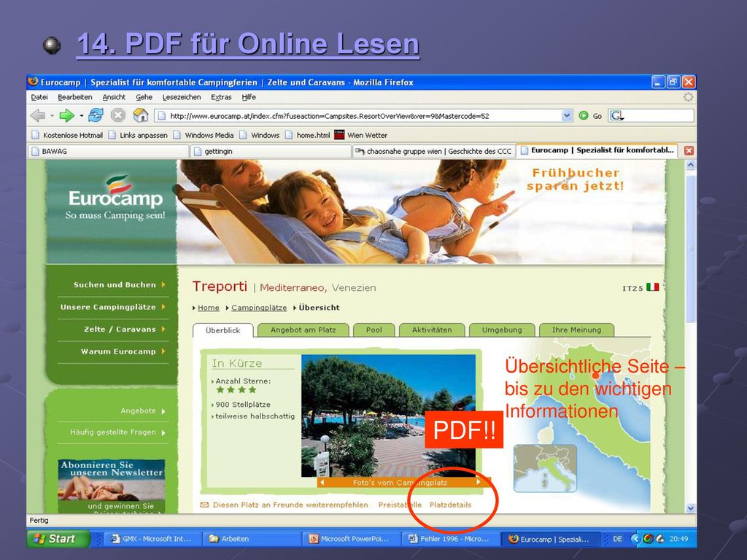
Task: Click the Italy flag icon
Action: point(652,287)
